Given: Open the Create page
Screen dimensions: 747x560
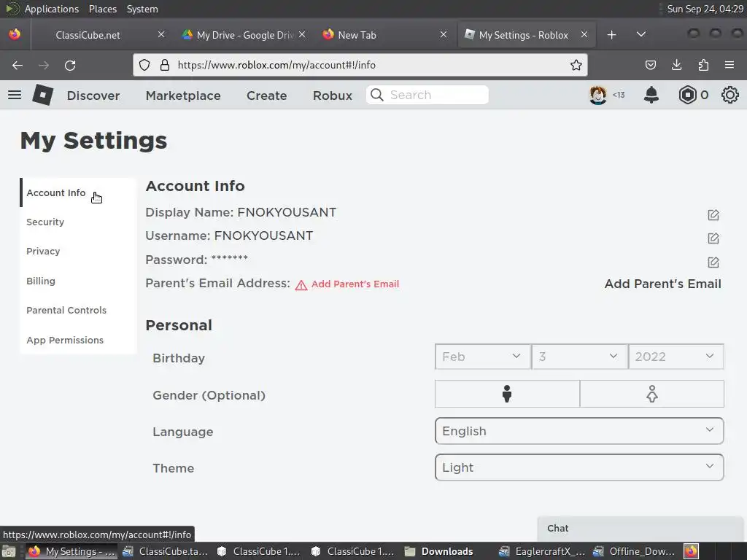Looking at the screenshot, I should coord(266,96).
